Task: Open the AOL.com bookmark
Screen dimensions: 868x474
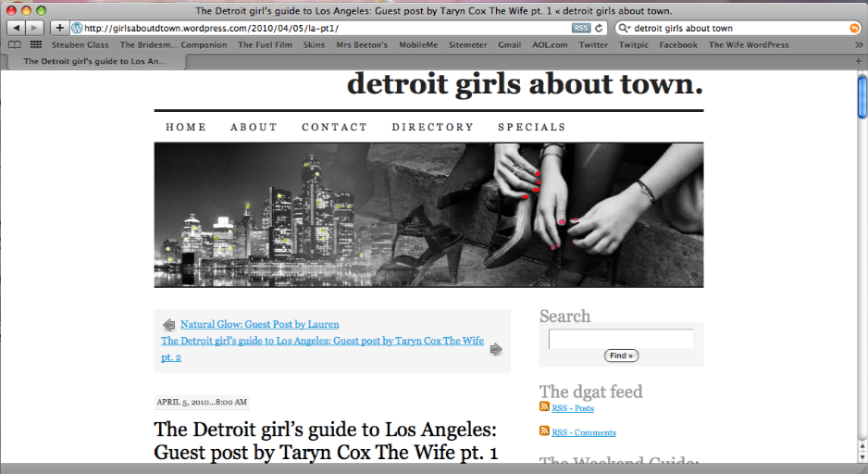Action: click(x=550, y=44)
